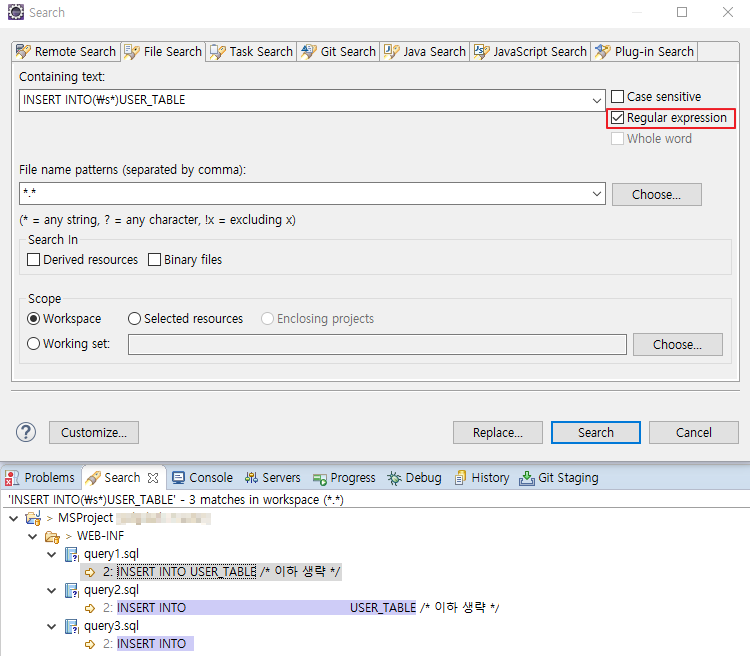Click the Console view icon

click(178, 478)
